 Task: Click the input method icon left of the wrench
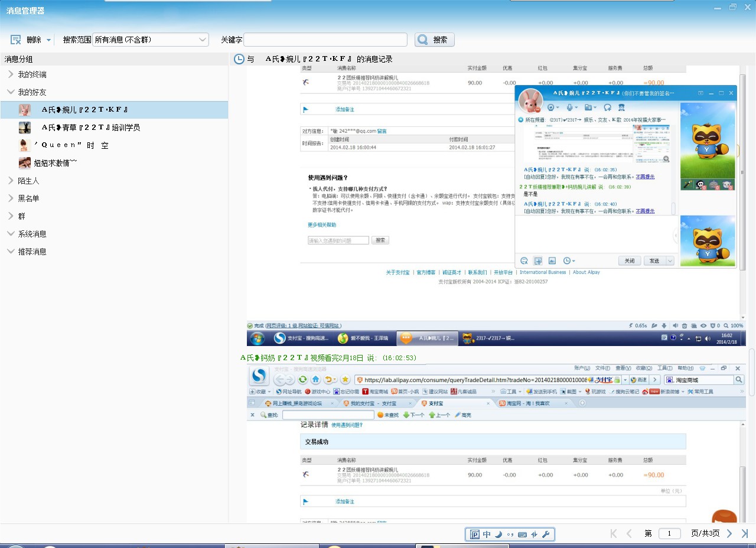534,534
